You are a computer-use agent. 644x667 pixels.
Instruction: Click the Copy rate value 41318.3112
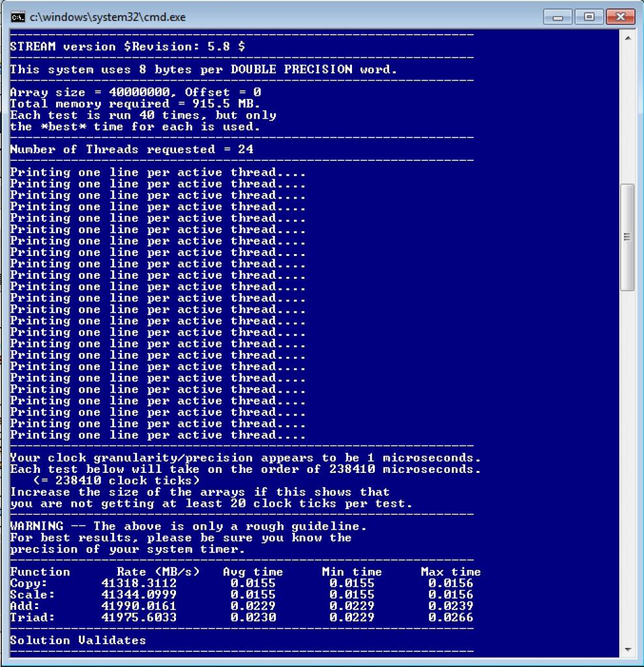point(139,583)
